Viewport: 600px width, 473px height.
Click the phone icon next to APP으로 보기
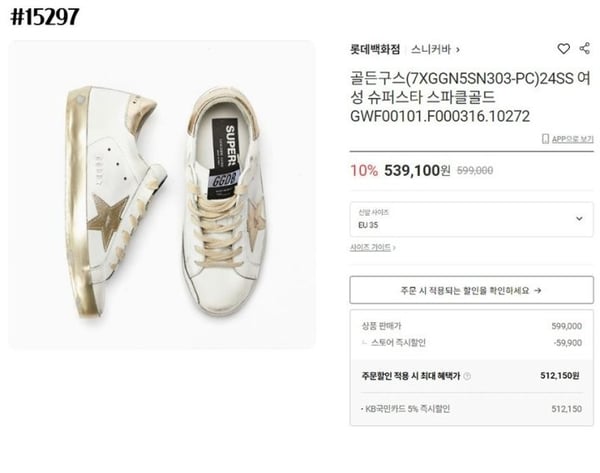point(547,138)
